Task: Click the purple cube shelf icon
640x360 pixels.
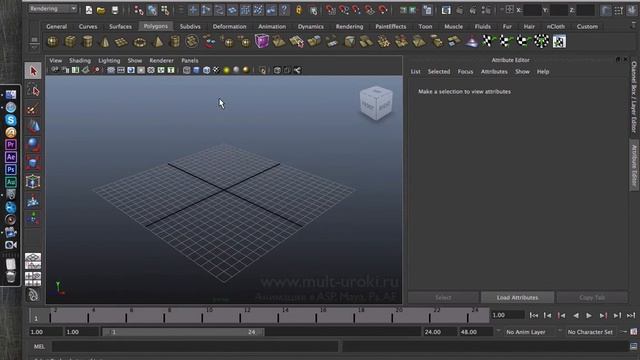Action: point(262,41)
